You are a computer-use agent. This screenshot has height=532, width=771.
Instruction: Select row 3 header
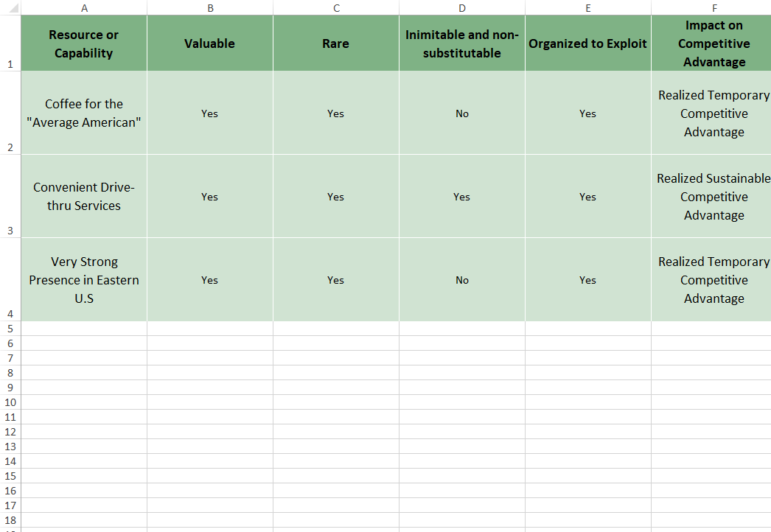point(10,196)
